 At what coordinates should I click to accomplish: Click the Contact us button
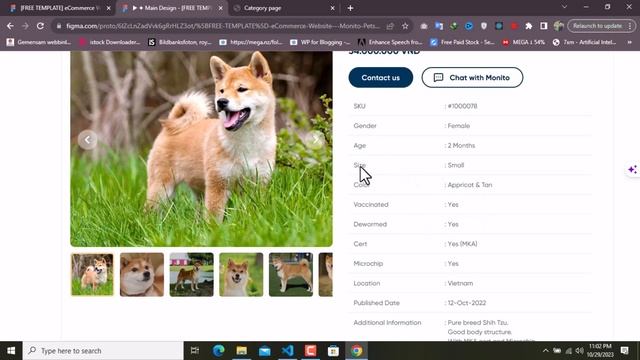click(381, 78)
